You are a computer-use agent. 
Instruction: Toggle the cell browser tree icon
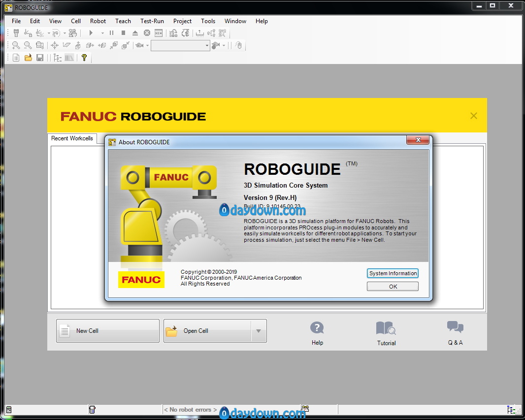58,58
